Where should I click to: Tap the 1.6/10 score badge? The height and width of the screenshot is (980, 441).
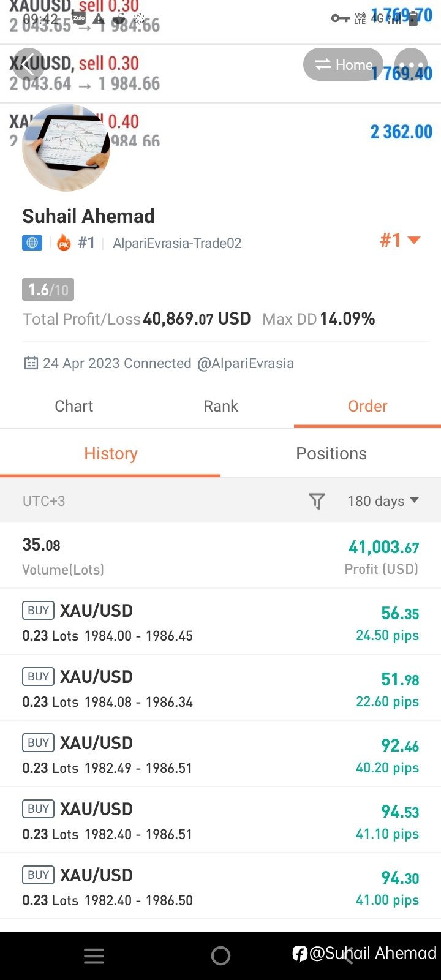48,289
